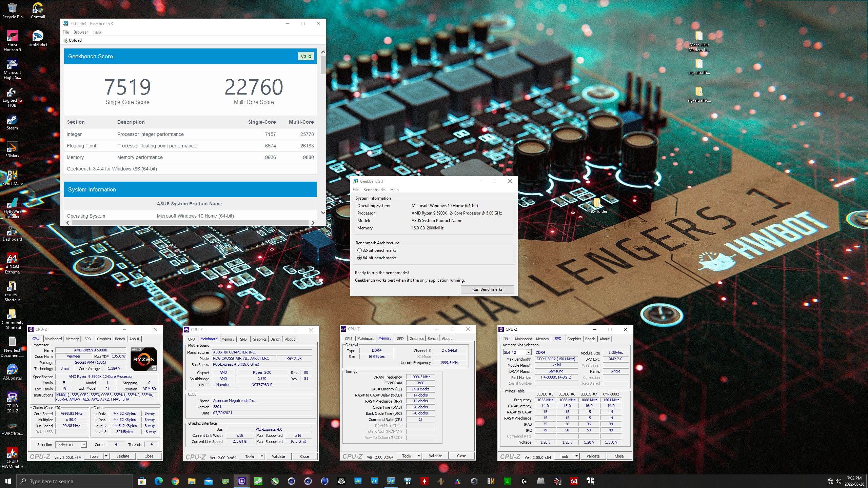Open Slot #2 memory slot dropdown
Screen dimensions: 868x488
[x=517, y=352]
